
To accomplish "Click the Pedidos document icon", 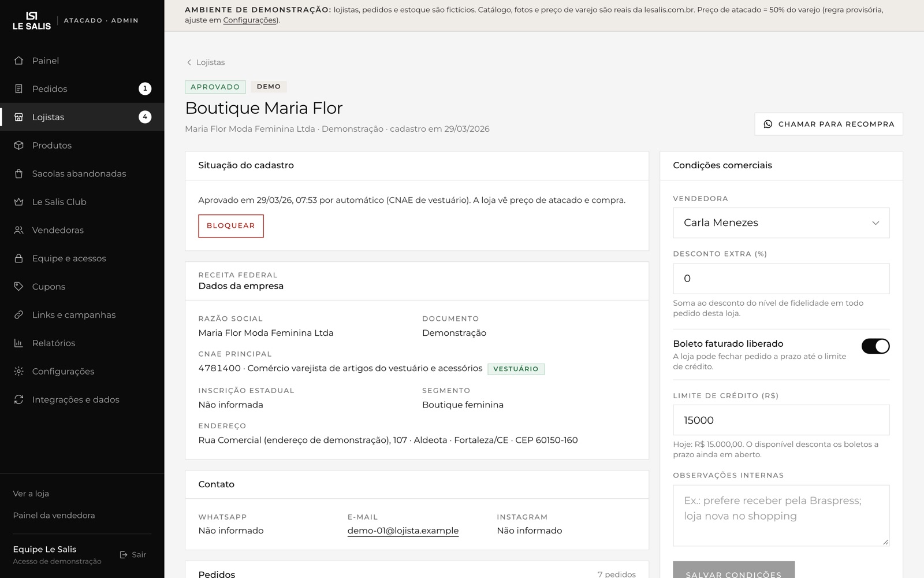I will pyautogui.click(x=18, y=89).
